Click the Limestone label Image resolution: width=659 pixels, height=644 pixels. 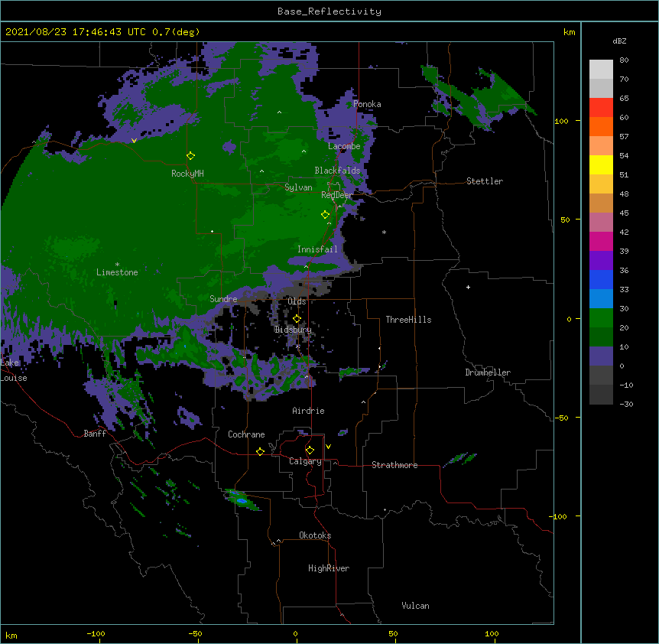pyautogui.click(x=117, y=272)
